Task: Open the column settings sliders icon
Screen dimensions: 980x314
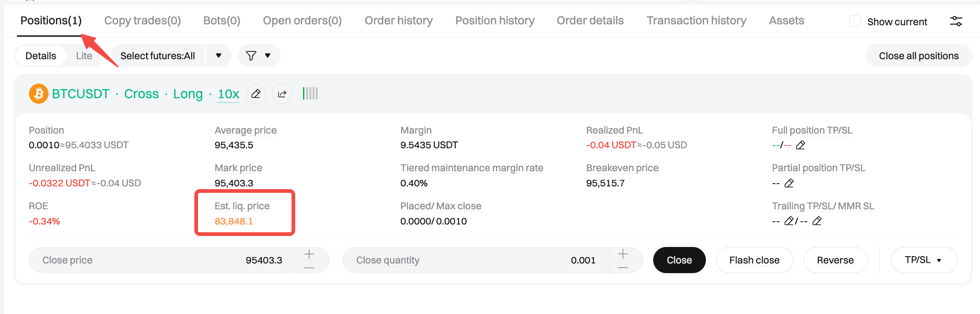Action: pos(956,21)
